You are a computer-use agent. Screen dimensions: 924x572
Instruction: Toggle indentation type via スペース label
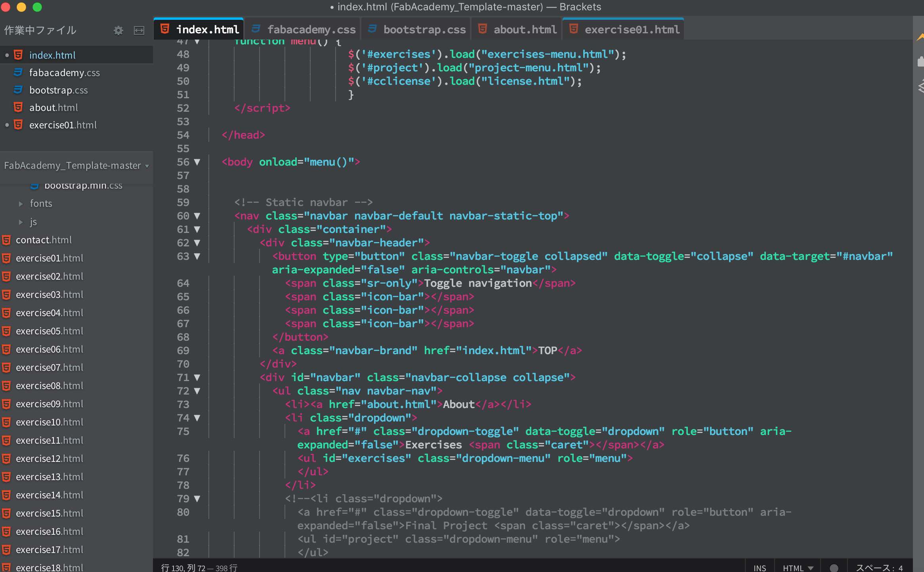coord(874,568)
